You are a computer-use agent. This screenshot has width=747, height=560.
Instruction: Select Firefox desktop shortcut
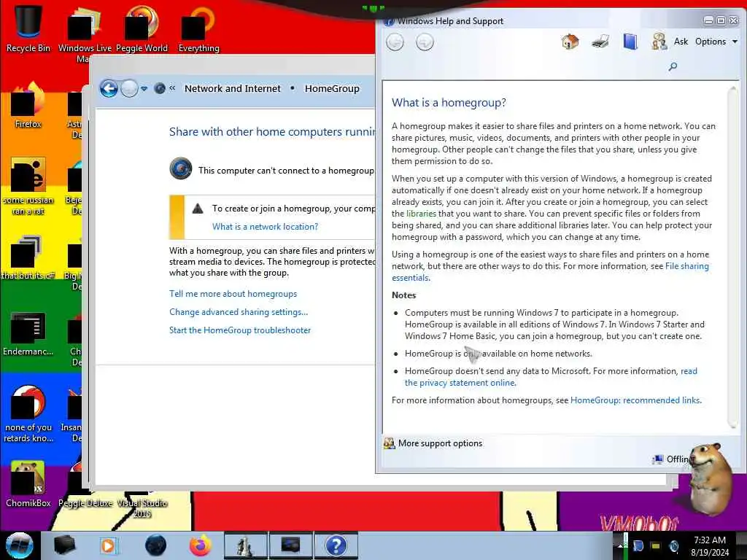click(28, 106)
